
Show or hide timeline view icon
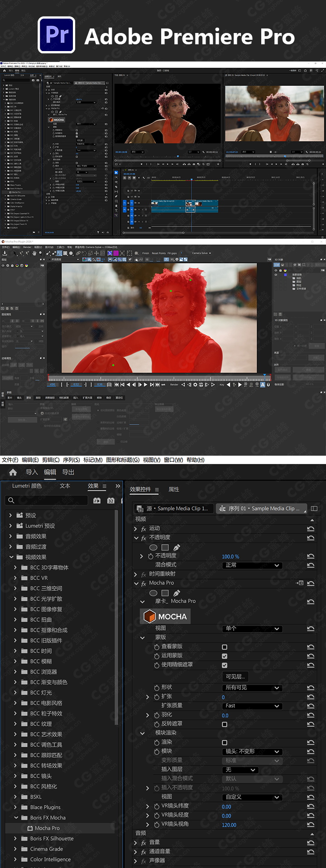pos(314,509)
